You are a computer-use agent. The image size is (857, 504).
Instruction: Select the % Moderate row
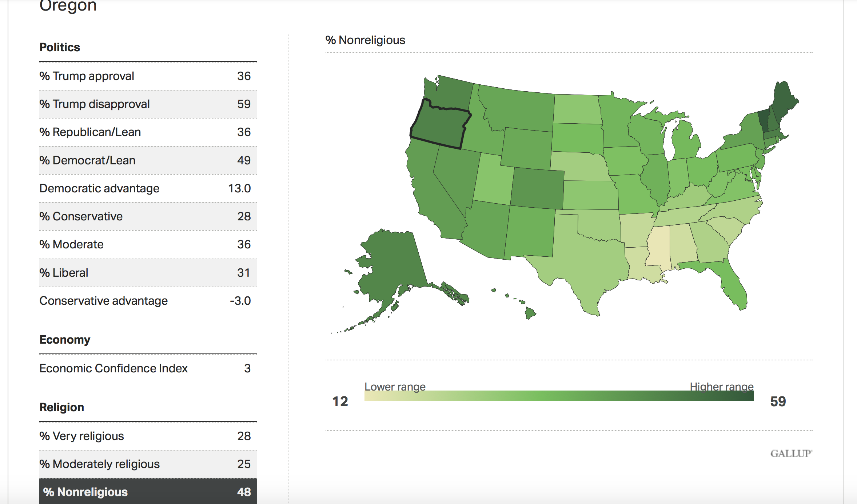coord(148,244)
